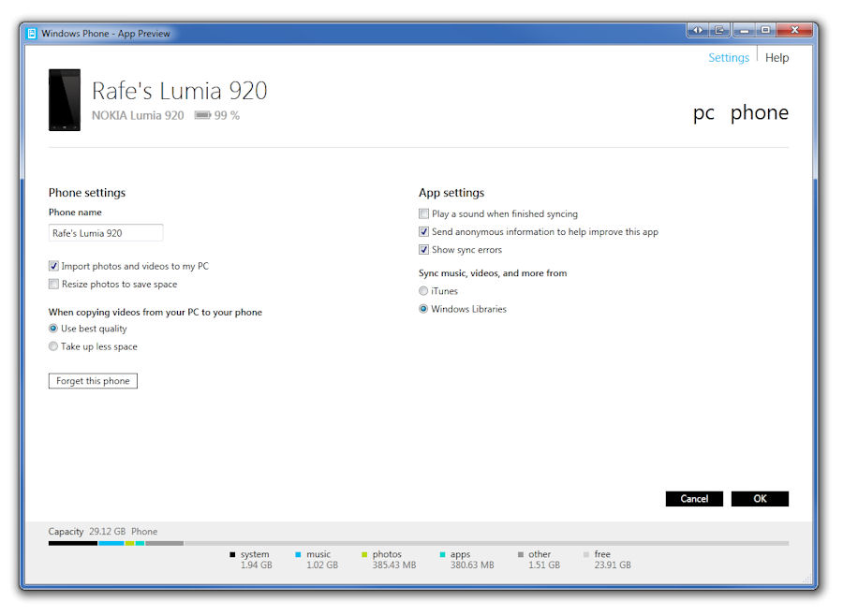Click the gray other legend swatch
Viewport: 843px width, 616px height.
(521, 554)
